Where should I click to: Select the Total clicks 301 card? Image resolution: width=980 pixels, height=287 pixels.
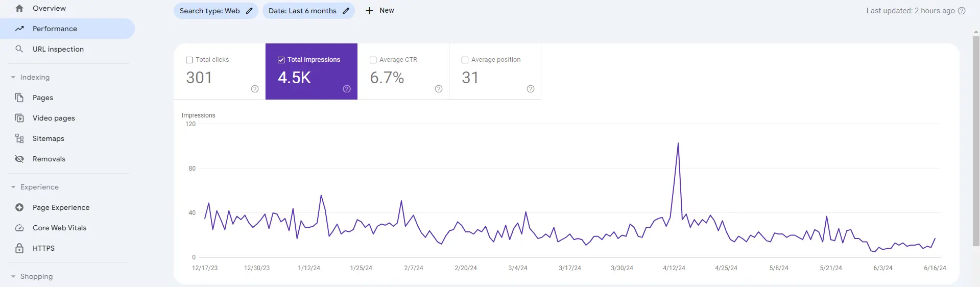coord(220,71)
